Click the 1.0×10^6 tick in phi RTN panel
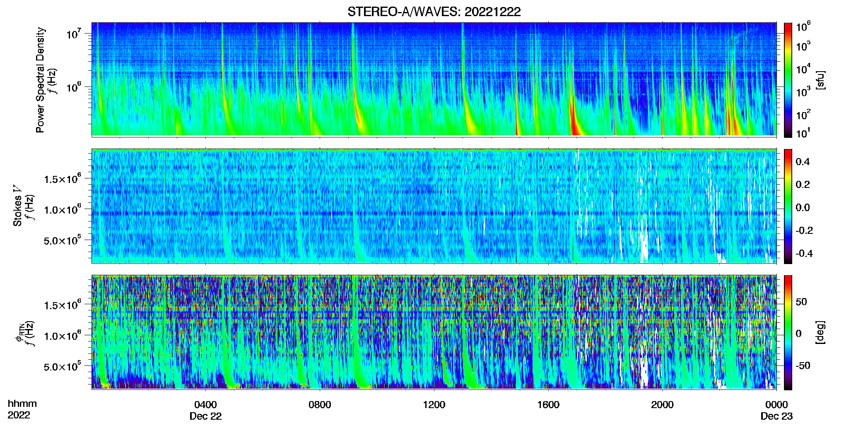868x447 pixels. (63, 335)
